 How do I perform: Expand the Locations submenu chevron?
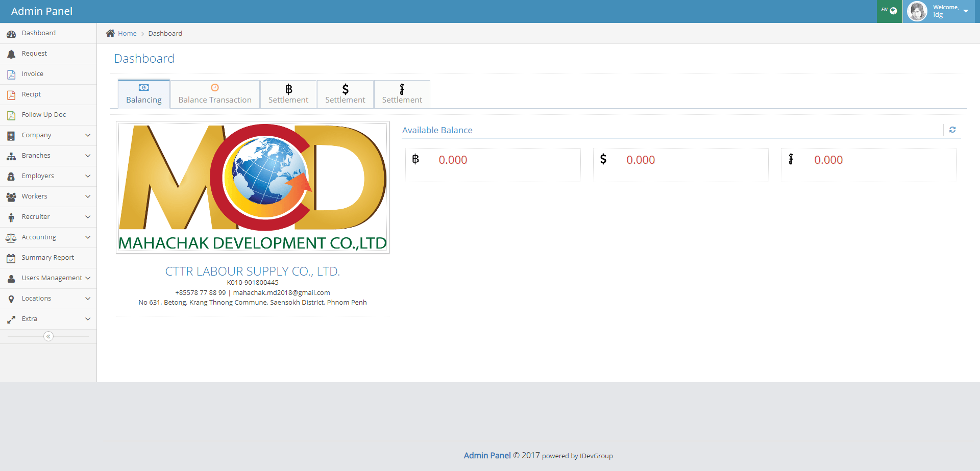[x=88, y=299]
